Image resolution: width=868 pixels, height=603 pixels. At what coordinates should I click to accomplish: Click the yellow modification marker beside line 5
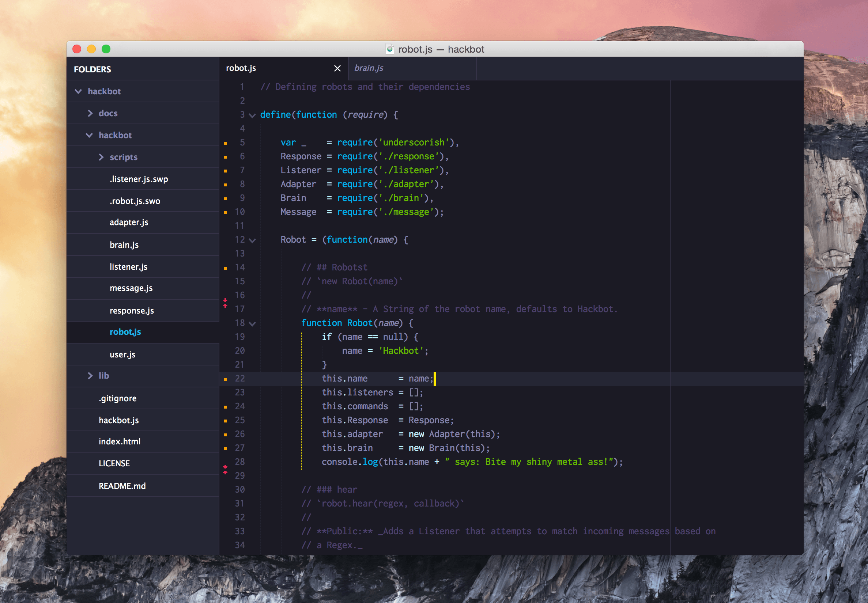pyautogui.click(x=226, y=143)
